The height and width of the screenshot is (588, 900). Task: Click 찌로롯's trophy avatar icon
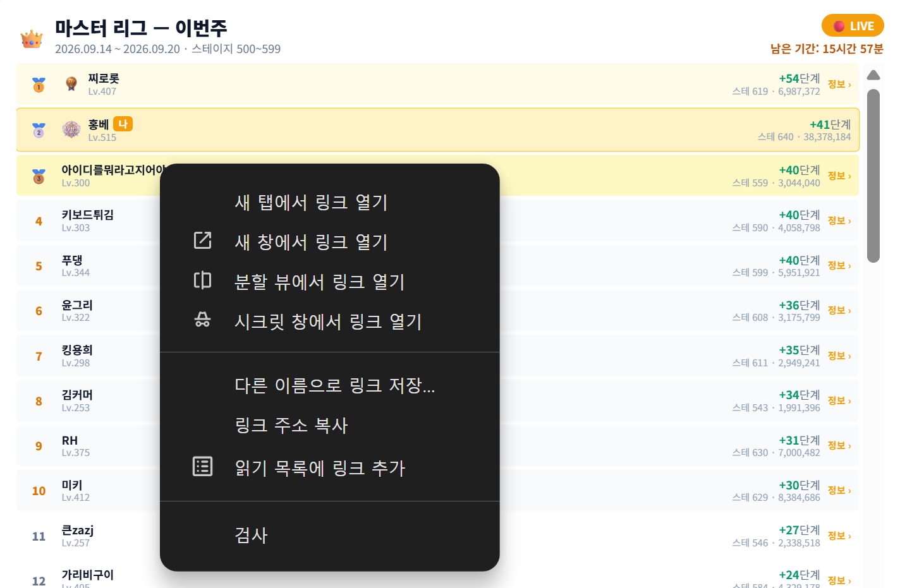[71, 83]
